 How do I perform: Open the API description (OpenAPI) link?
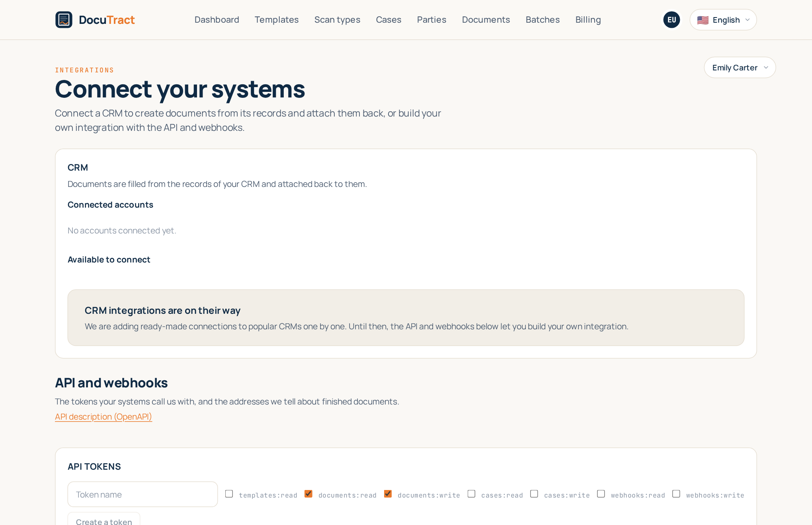click(103, 416)
